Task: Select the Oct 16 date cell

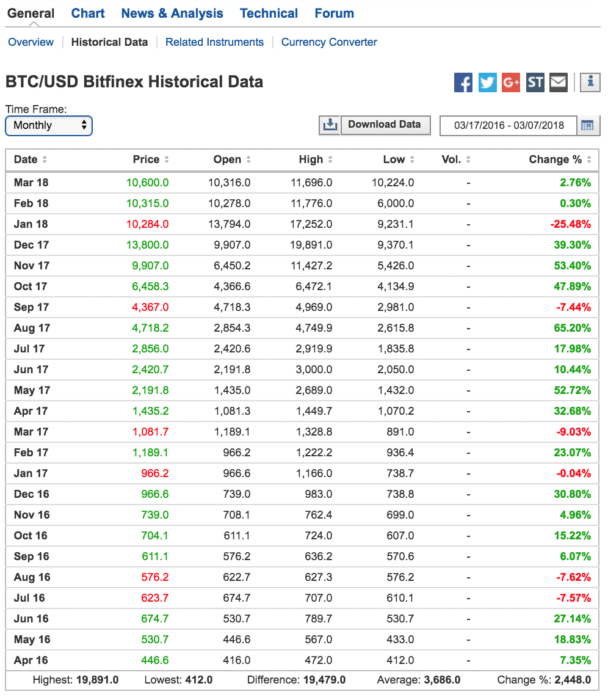Action: pyautogui.click(x=31, y=536)
